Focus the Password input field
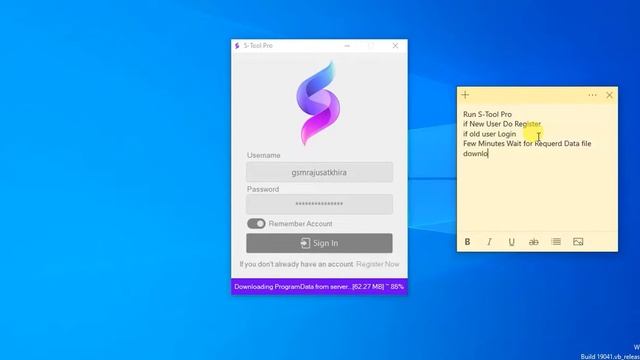The height and width of the screenshot is (360, 640). (x=319, y=204)
